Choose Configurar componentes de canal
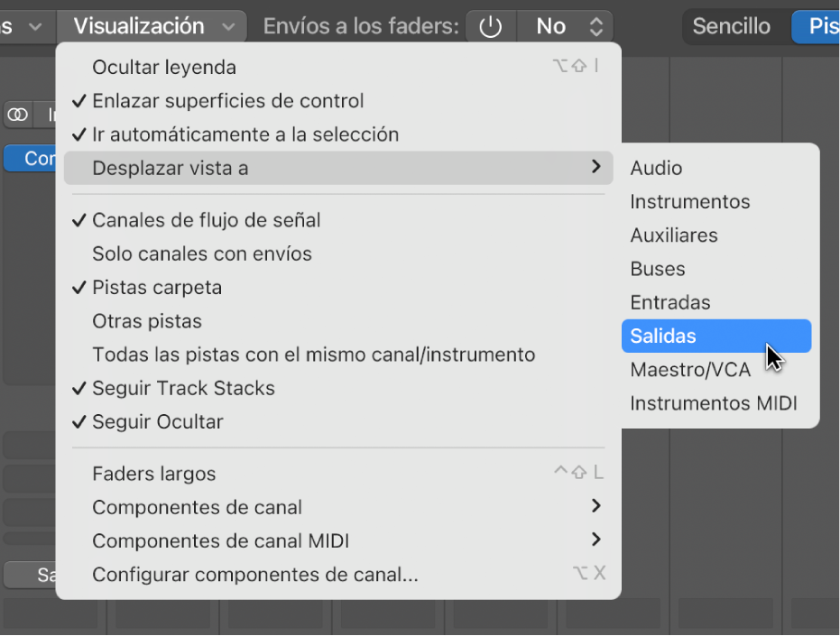This screenshot has width=840, height=636. coord(254,575)
